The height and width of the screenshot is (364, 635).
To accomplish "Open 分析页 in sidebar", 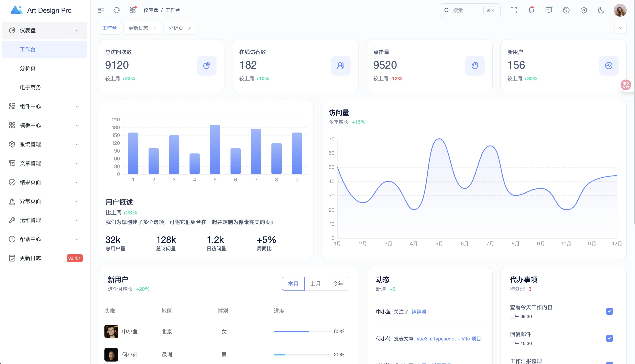I will (x=28, y=68).
